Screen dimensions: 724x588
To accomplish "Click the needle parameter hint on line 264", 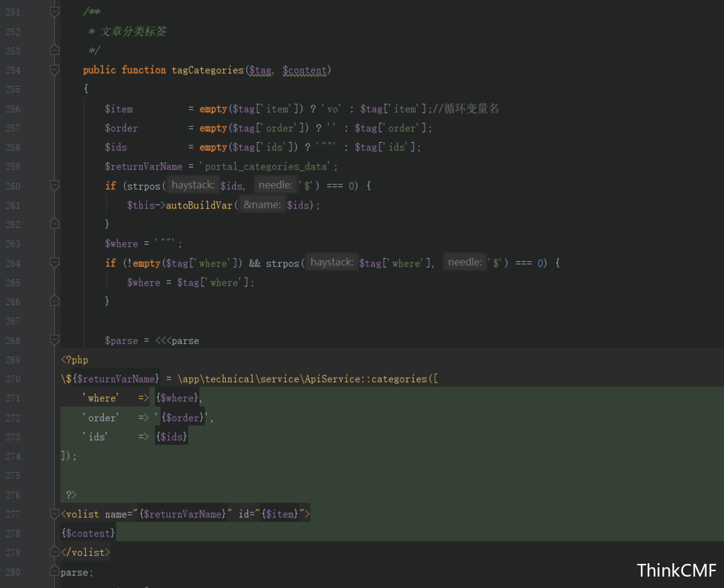I will (465, 262).
